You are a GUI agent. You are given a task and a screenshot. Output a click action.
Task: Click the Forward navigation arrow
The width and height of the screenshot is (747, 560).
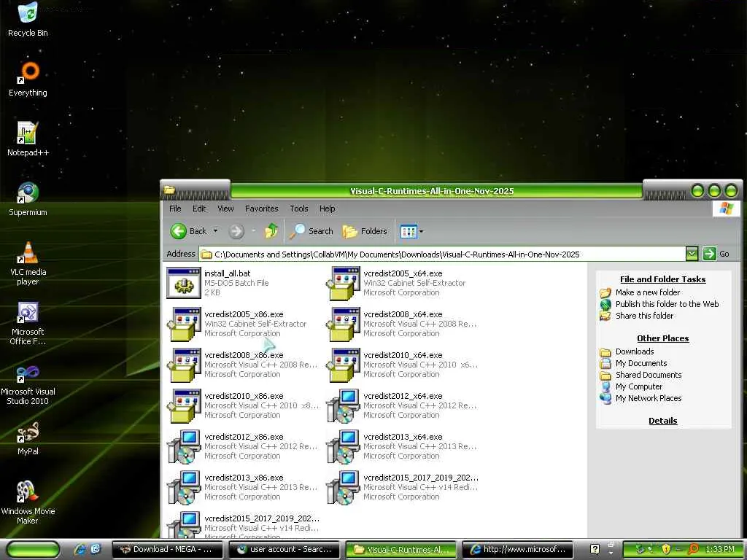click(x=236, y=231)
